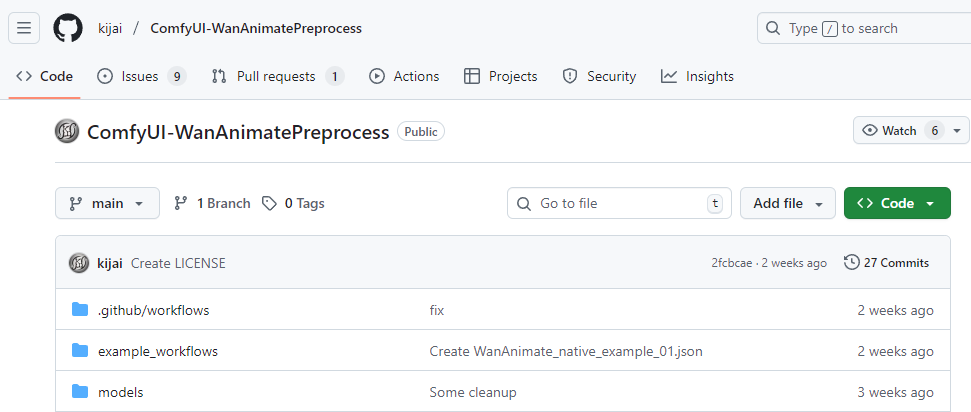Image resolution: width=971 pixels, height=412 pixels.
Task: Switch to the Issues tab
Action: coord(141,76)
